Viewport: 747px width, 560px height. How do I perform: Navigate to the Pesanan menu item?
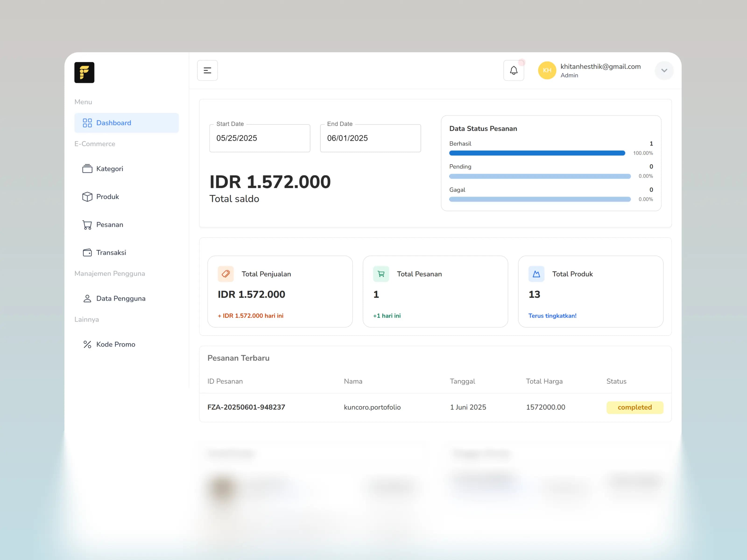[x=127, y=225]
